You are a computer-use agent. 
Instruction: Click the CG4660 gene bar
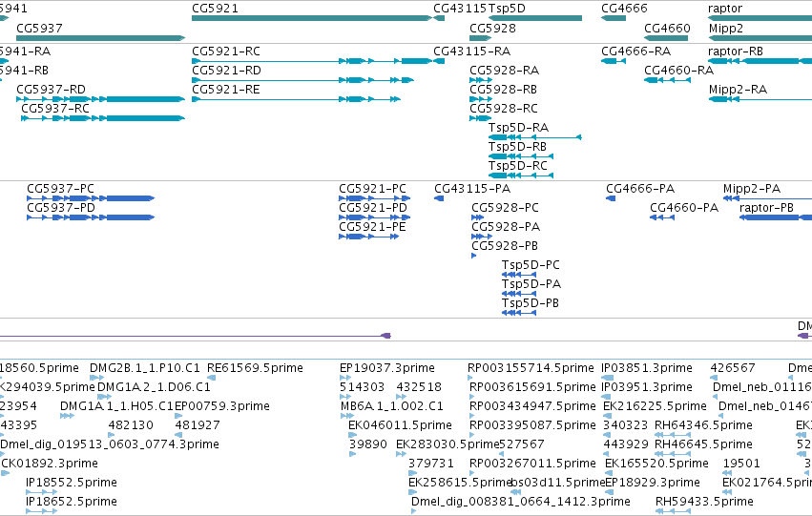click(x=666, y=38)
